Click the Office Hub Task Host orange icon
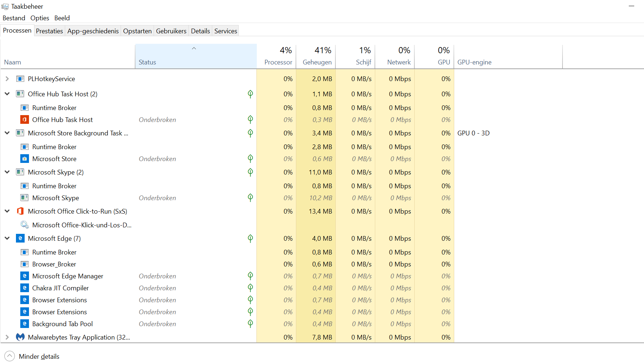This screenshot has width=644, height=362. pyautogui.click(x=24, y=119)
